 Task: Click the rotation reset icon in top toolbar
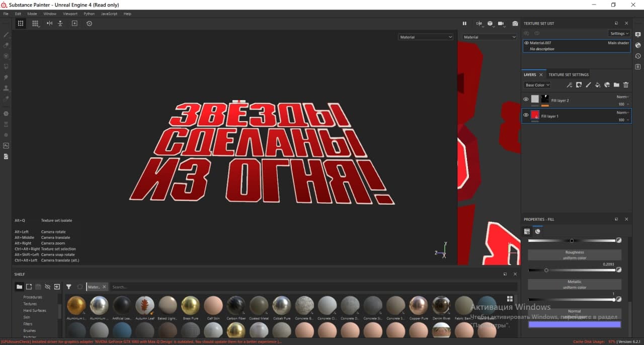(x=89, y=23)
